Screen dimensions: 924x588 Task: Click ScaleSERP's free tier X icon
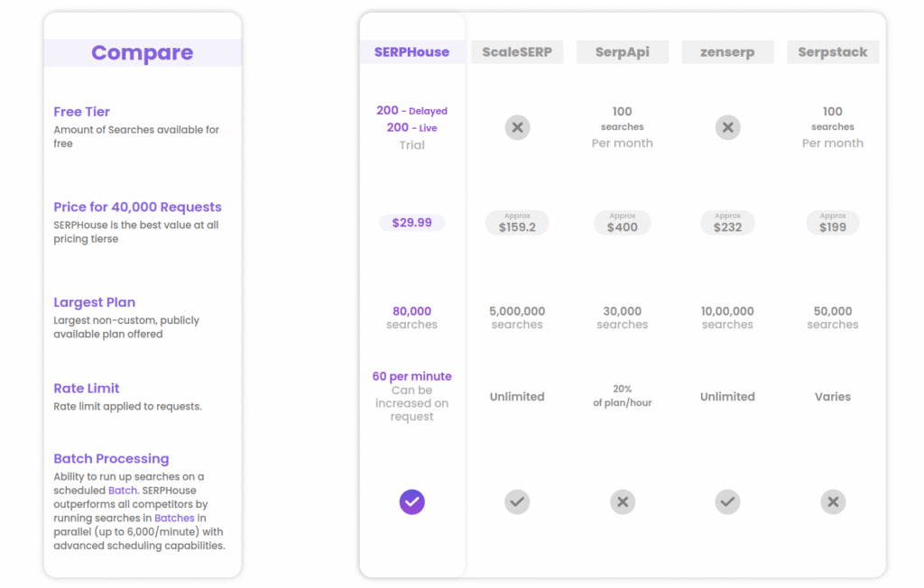(x=517, y=128)
